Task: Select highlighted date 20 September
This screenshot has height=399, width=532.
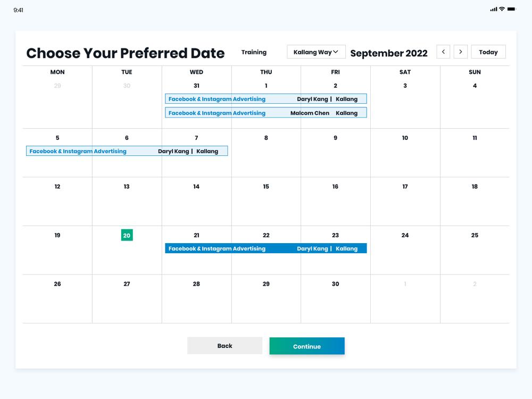Action: (127, 235)
